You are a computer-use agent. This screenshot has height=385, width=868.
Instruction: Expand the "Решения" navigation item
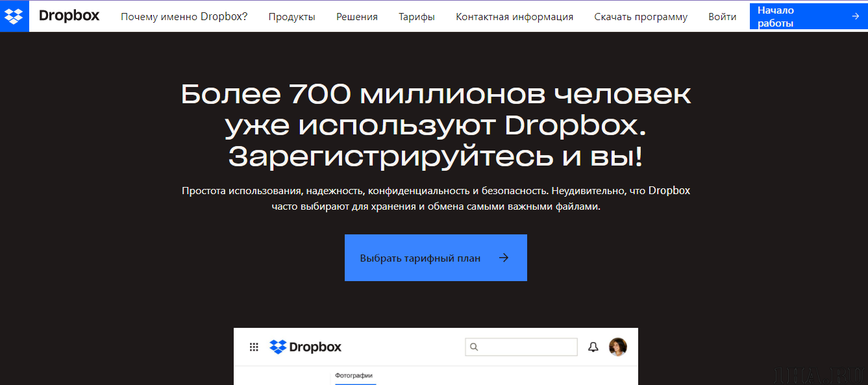point(356,17)
